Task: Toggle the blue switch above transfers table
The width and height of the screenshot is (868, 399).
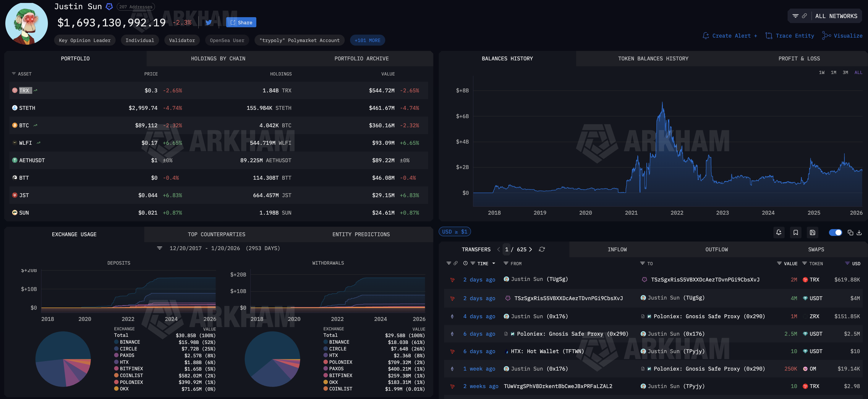Action: [835, 232]
